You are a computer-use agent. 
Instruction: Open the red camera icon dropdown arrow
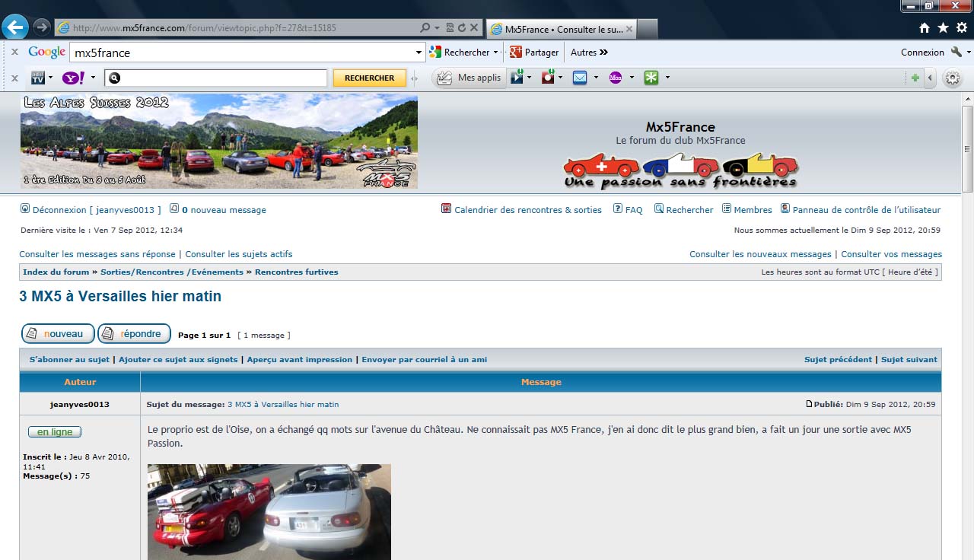pyautogui.click(x=560, y=78)
